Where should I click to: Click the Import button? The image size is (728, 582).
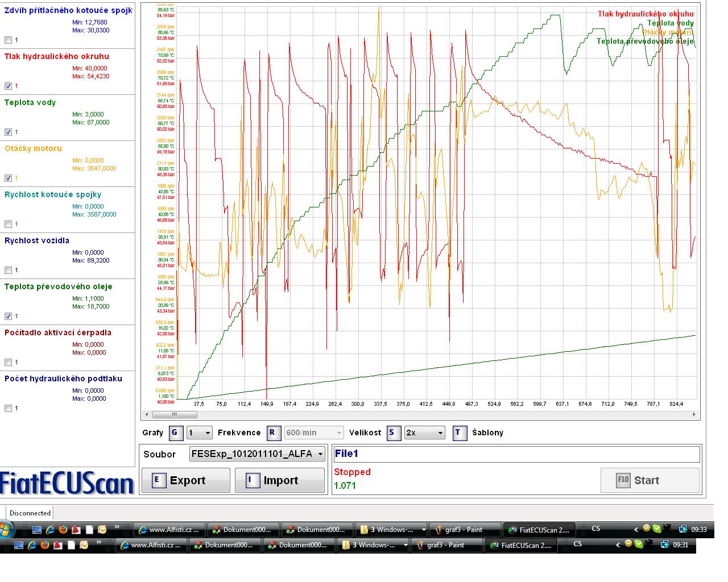[x=279, y=481]
